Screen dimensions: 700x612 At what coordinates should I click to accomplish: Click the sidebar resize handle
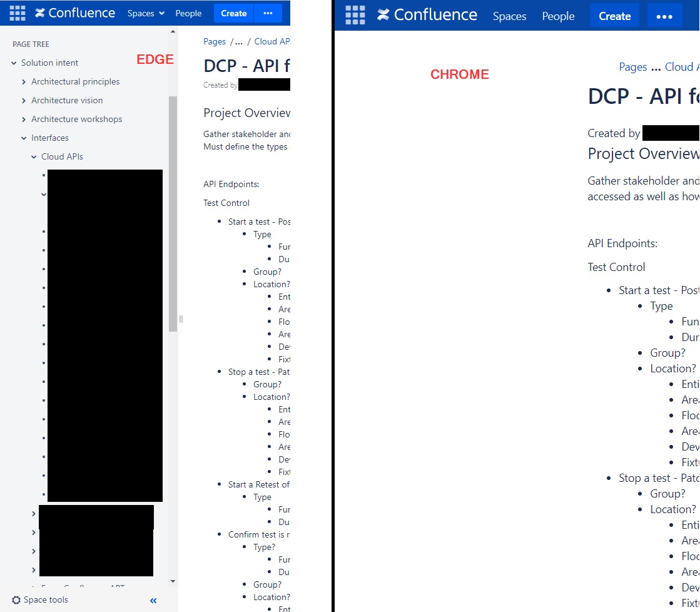[x=181, y=319]
